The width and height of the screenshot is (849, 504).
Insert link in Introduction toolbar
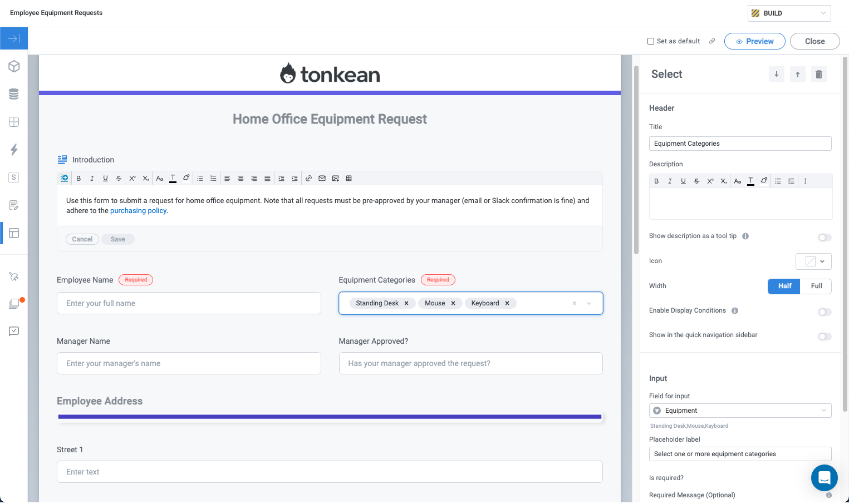tap(308, 178)
